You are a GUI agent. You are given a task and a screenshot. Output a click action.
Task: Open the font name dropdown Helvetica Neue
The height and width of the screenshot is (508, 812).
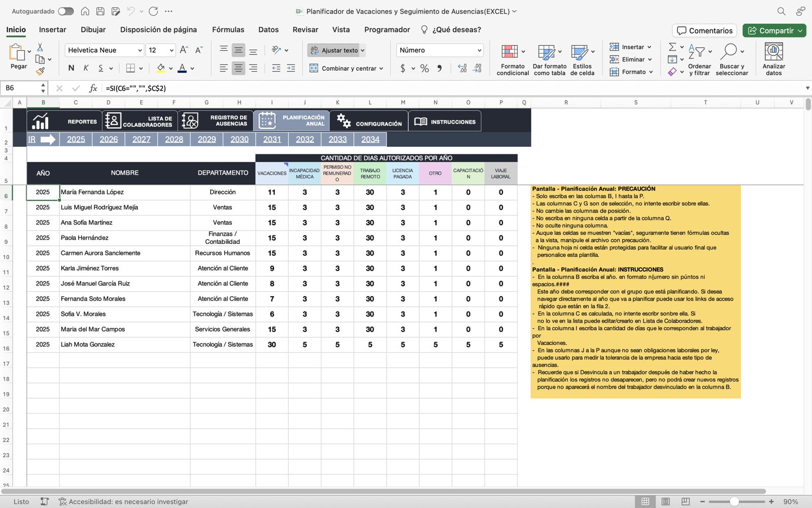140,50
